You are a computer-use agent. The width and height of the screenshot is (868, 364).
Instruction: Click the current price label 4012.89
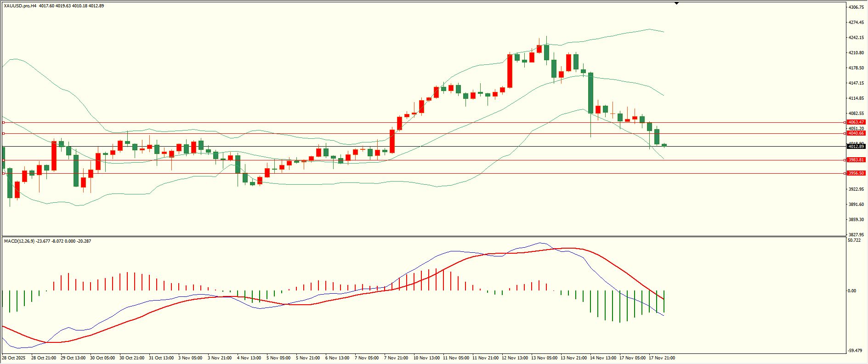856,146
